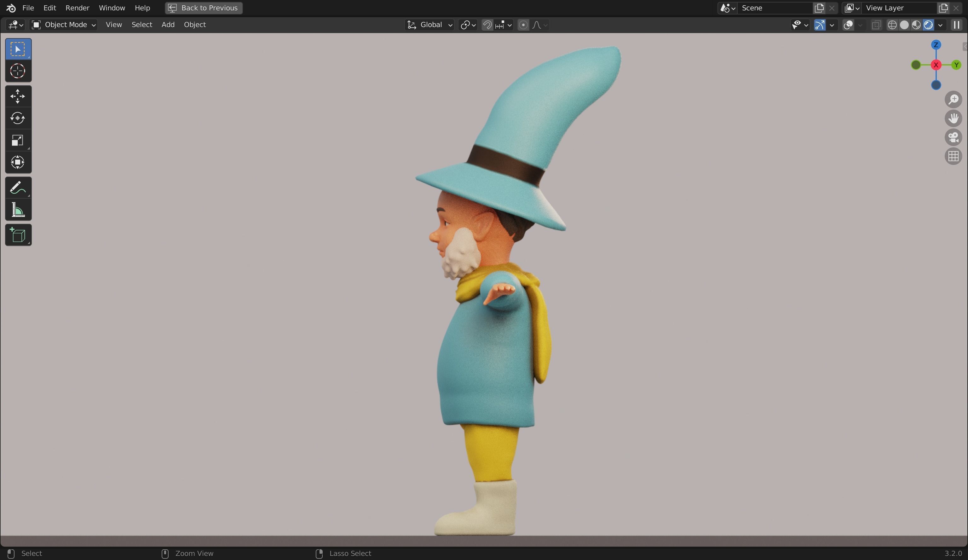968x560 pixels.
Task: Expand Global transform orientation dropdown
Action: pos(430,25)
